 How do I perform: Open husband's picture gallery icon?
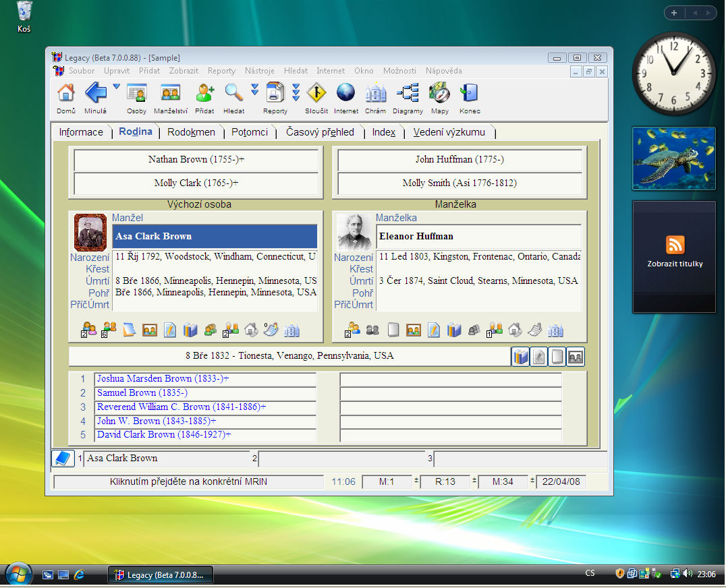click(x=150, y=330)
